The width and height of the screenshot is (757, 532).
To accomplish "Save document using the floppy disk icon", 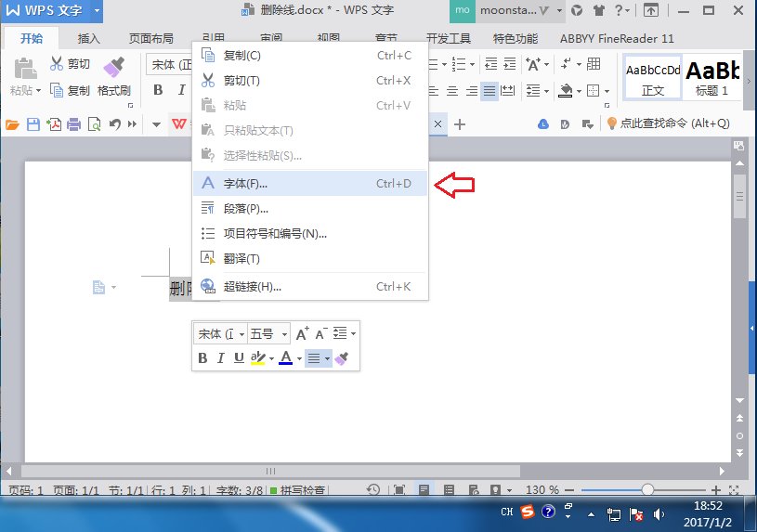I will pos(33,124).
